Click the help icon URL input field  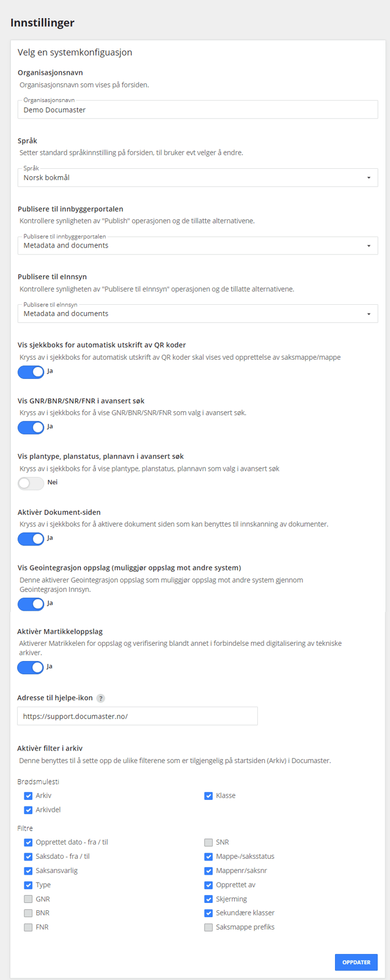click(138, 716)
